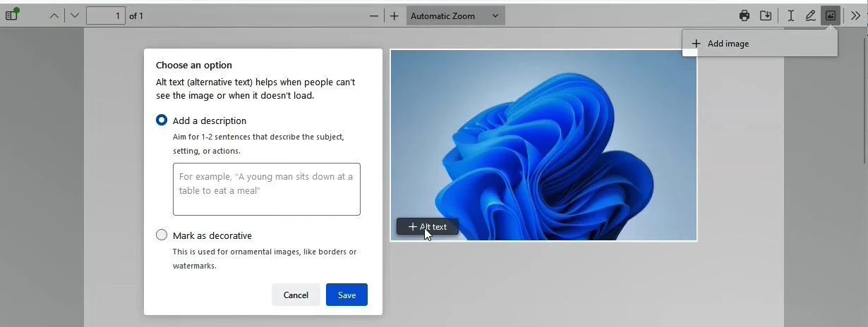868x327 pixels.
Task: Click the page number input field
Action: [x=106, y=16]
